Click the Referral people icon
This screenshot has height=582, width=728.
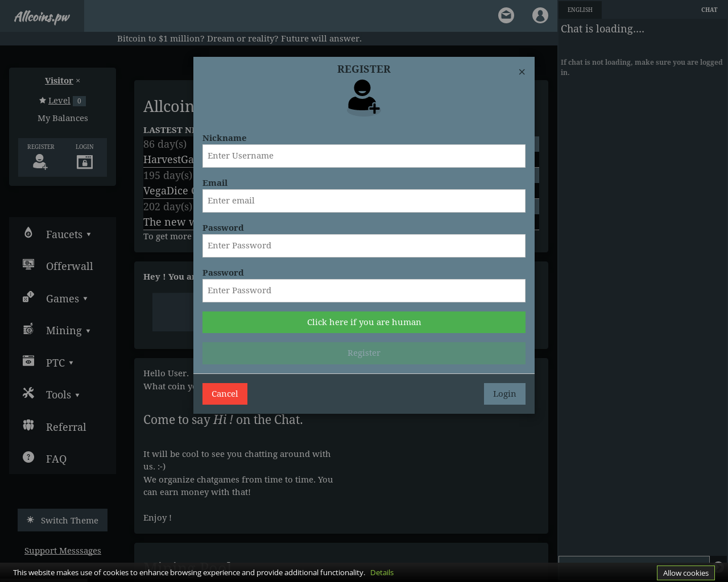coord(28,425)
